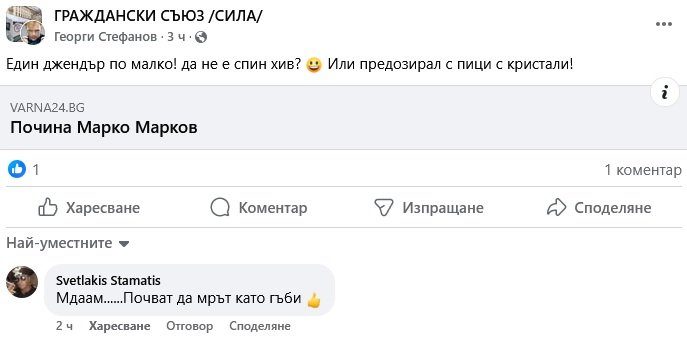Click the Коментар speech bubble icon
Viewport: 687px width, 362px height.
[220, 207]
